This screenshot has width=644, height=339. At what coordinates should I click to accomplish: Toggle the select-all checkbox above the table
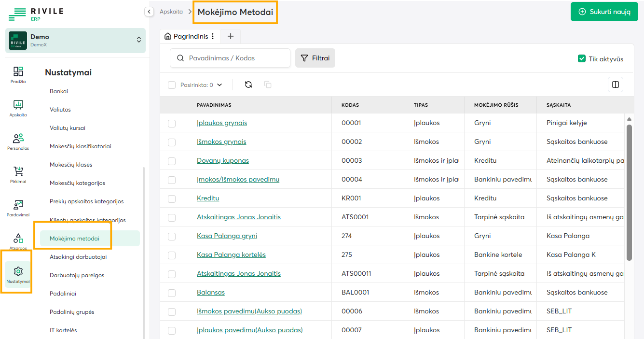[x=172, y=85]
